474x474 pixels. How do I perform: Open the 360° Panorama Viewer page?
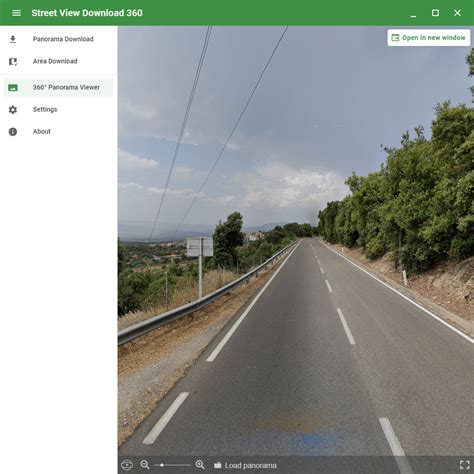coord(59,88)
